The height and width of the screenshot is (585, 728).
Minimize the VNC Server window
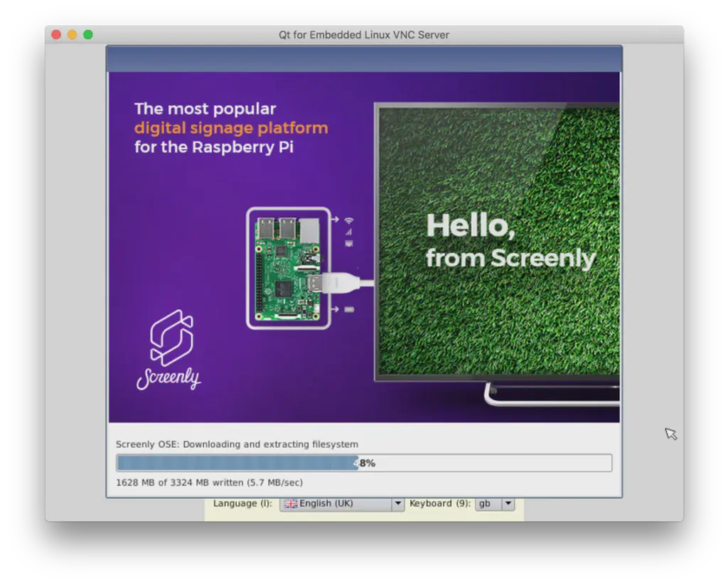point(71,33)
